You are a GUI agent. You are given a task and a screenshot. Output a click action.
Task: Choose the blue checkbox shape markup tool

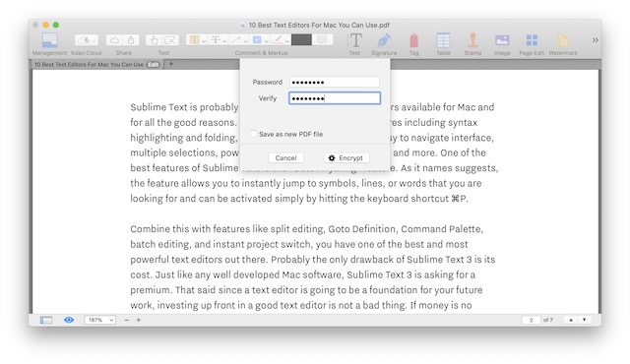click(257, 39)
